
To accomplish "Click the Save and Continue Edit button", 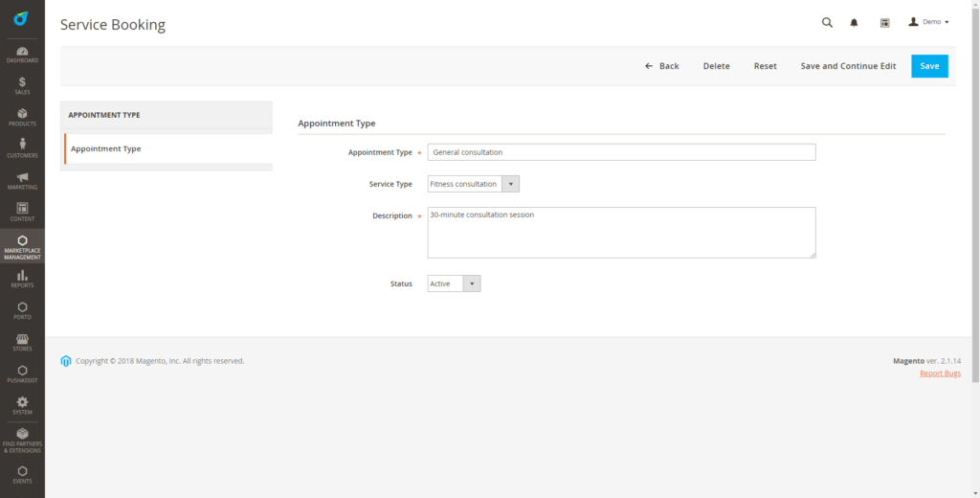I will (x=848, y=66).
